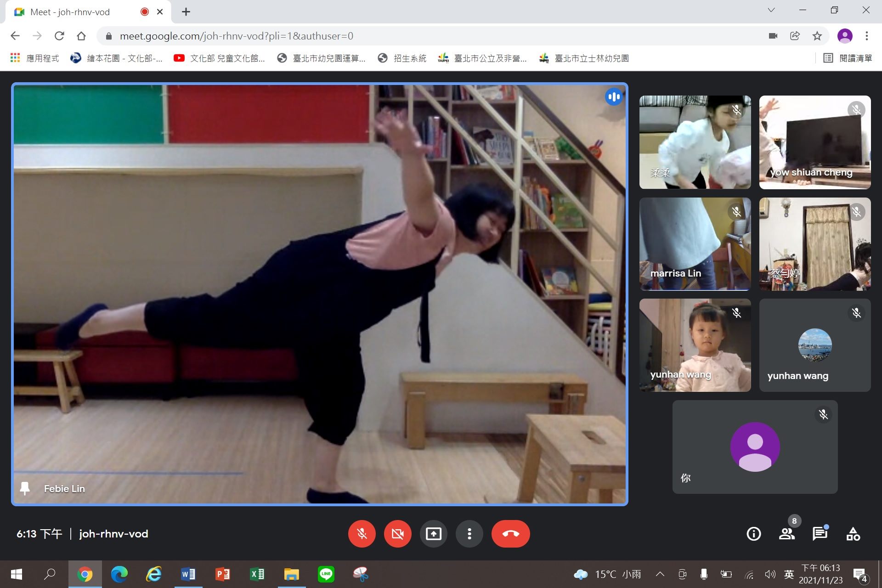This screenshot has width=882, height=588.
Task: Unpin Febie Lin using the pin icon
Action: (x=25, y=488)
